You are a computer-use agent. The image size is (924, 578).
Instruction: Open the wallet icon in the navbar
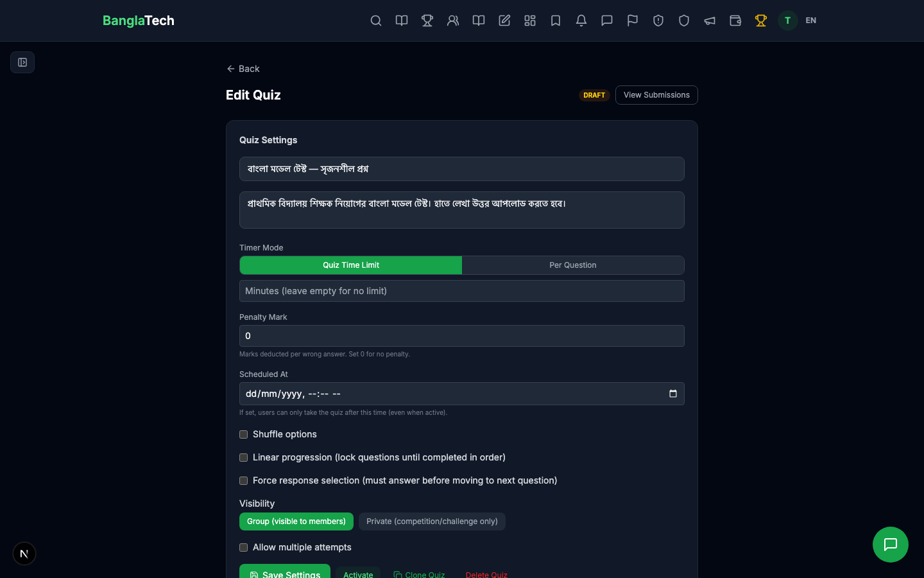tap(735, 21)
